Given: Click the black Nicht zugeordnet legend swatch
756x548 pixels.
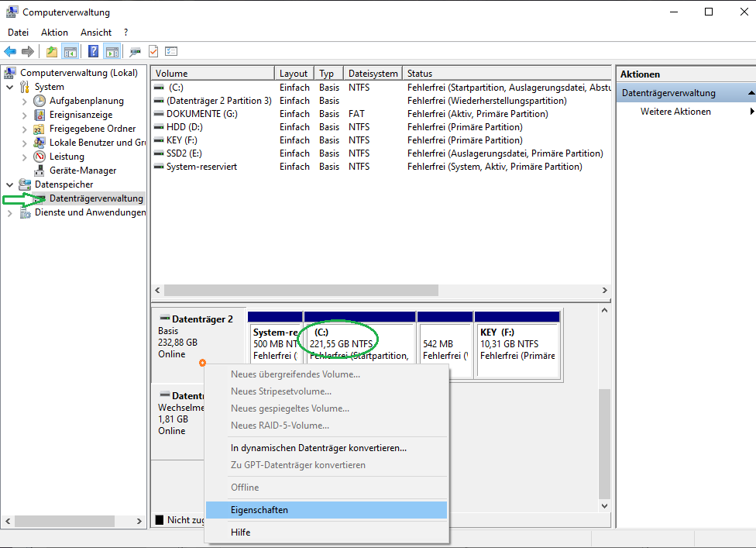Looking at the screenshot, I should tap(160, 519).
